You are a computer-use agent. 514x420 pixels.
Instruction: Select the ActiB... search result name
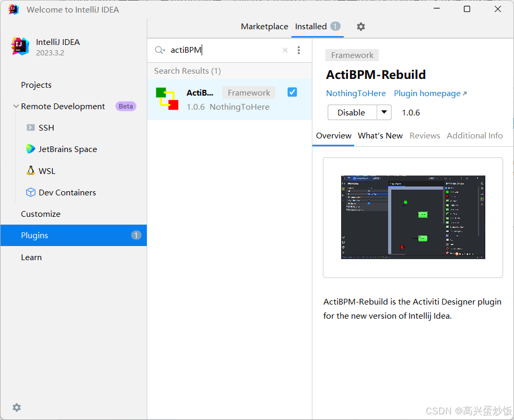point(200,93)
